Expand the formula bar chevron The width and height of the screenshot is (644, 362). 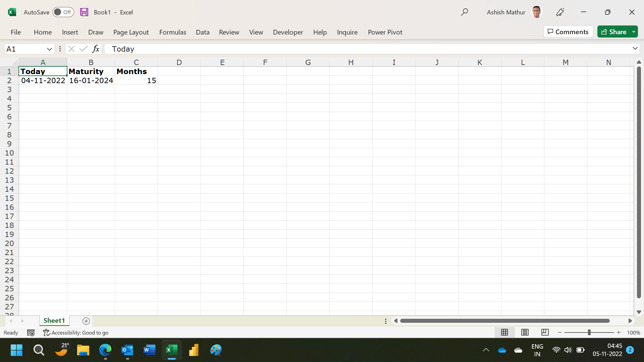coord(635,49)
